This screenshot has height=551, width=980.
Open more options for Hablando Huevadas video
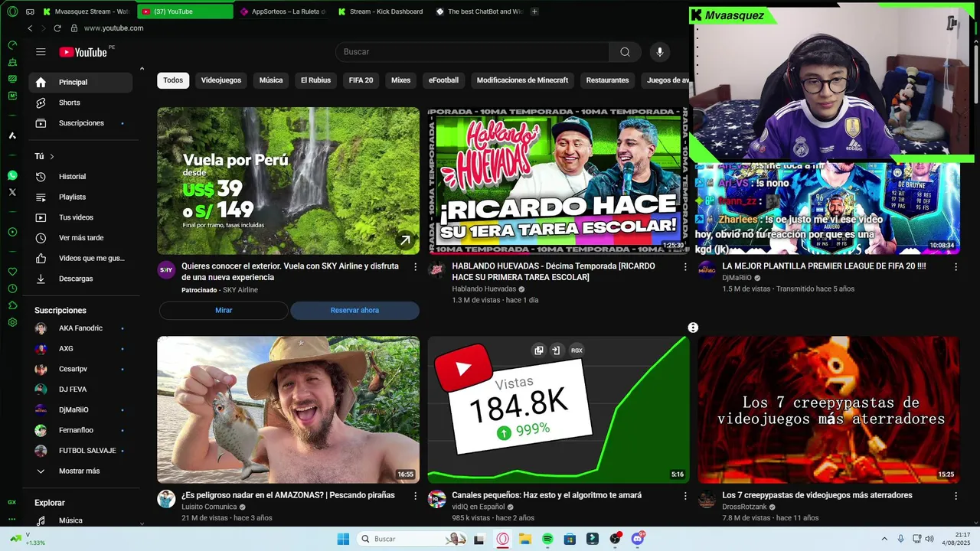coord(685,267)
